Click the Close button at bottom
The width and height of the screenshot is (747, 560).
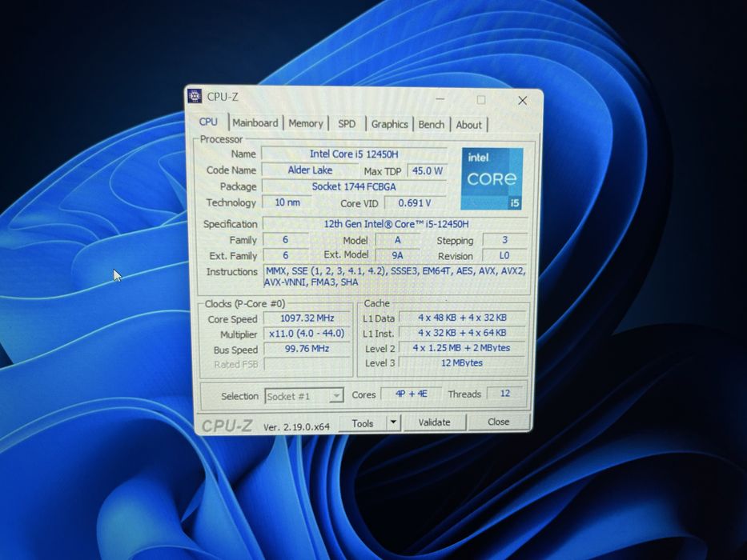click(498, 422)
